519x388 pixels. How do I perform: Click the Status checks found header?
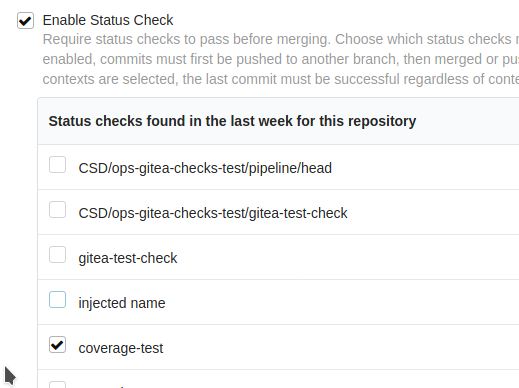[x=232, y=121]
